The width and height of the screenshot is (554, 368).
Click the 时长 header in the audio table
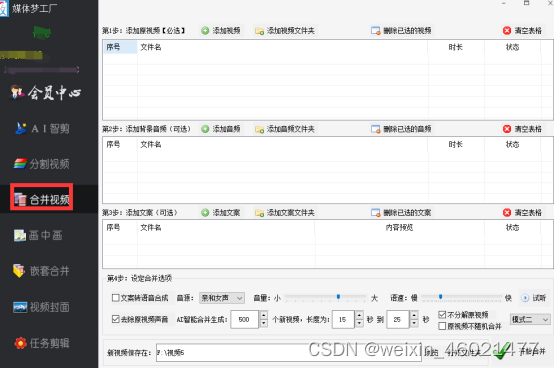456,144
